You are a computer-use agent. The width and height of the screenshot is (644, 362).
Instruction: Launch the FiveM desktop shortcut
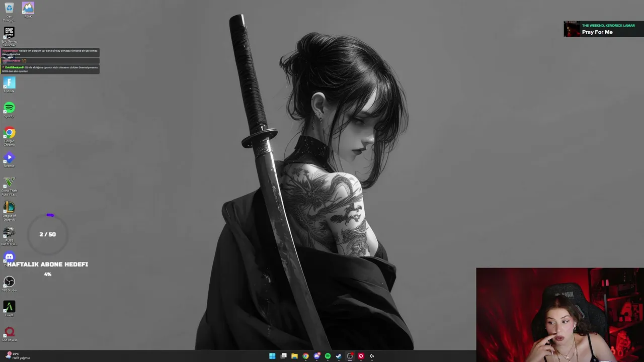[9, 309]
